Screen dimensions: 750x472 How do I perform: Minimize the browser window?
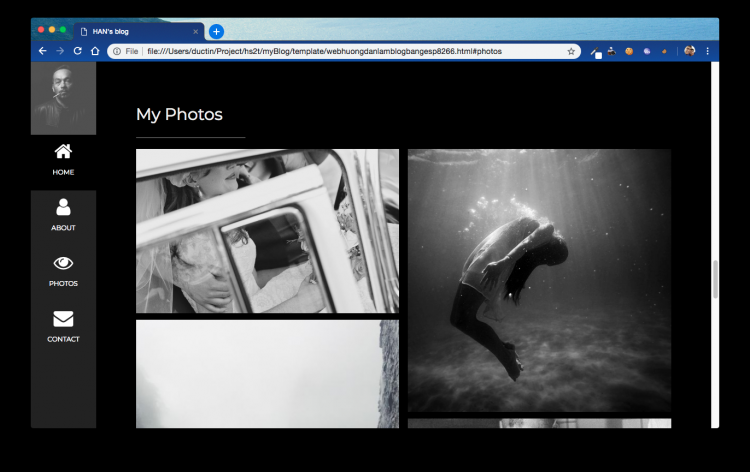52,30
